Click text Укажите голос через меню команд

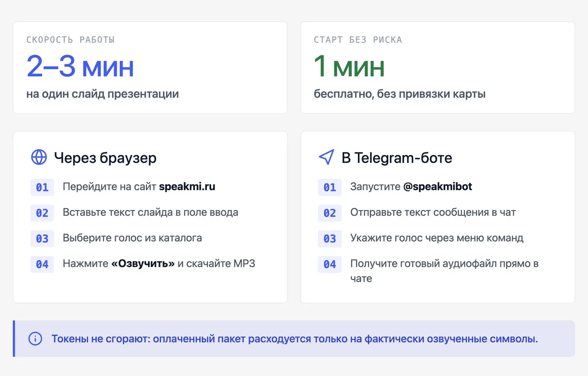[x=437, y=238]
